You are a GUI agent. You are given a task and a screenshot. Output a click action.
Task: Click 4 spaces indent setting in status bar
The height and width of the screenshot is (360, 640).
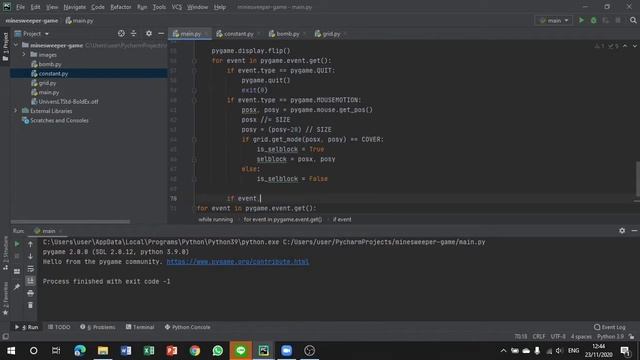click(x=581, y=336)
